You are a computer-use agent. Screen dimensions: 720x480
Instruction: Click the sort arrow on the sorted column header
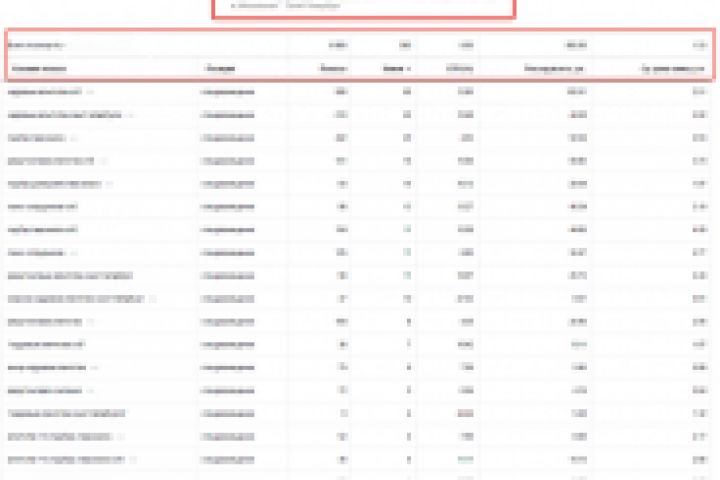point(409,69)
